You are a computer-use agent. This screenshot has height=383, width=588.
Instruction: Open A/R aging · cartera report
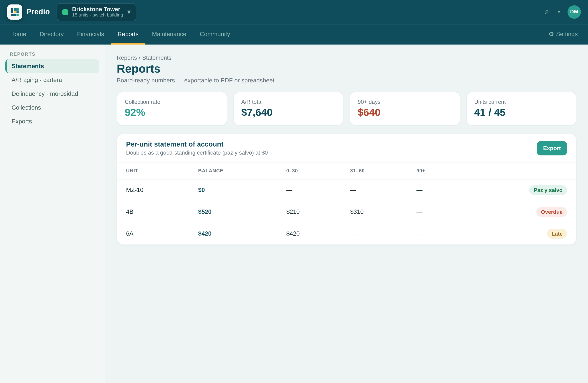click(52, 80)
